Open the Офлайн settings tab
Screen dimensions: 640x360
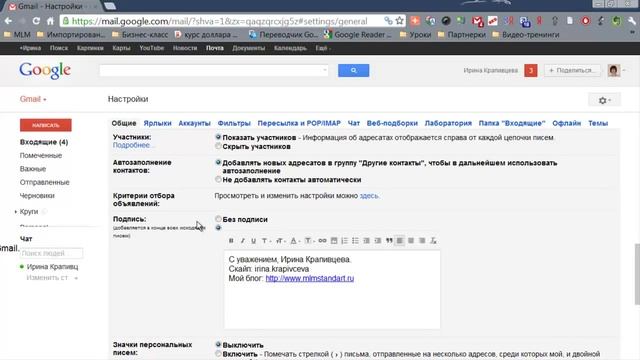click(x=567, y=123)
